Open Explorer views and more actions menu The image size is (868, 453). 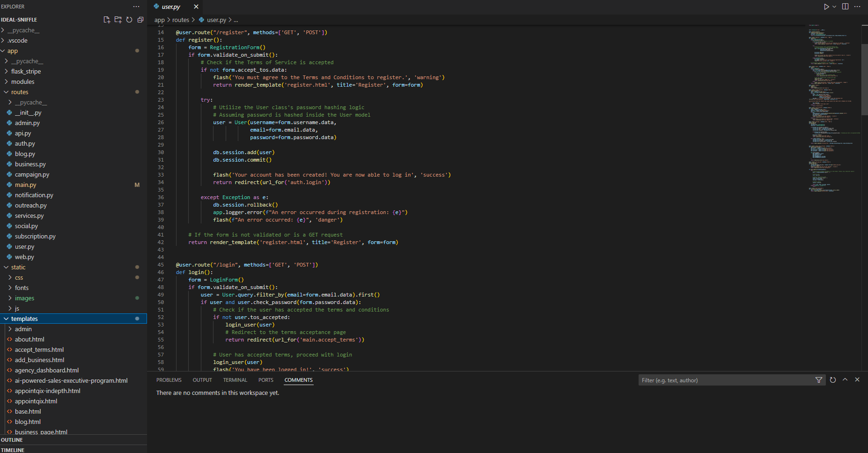point(136,7)
